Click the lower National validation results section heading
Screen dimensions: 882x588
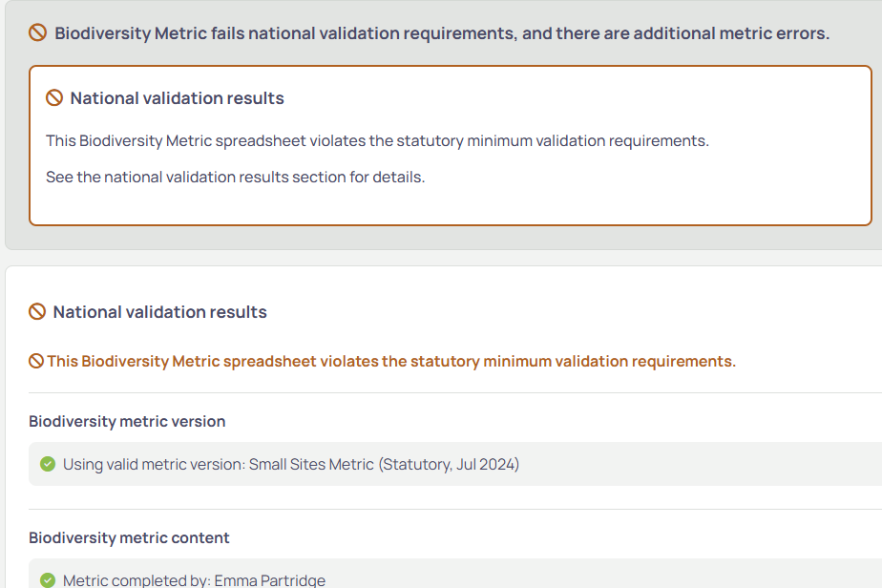point(159,312)
